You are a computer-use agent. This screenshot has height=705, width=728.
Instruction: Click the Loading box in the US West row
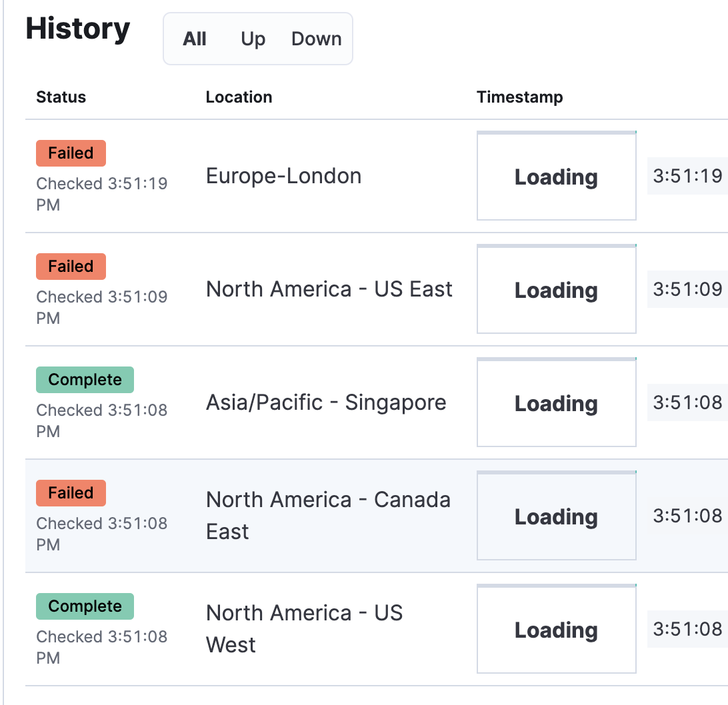click(556, 629)
